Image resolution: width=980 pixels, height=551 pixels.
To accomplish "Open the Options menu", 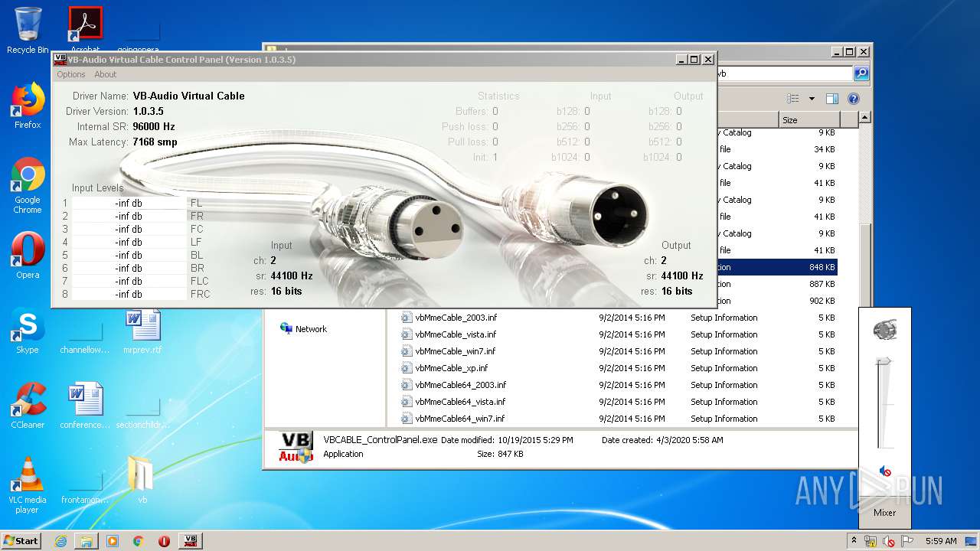I will coord(70,74).
